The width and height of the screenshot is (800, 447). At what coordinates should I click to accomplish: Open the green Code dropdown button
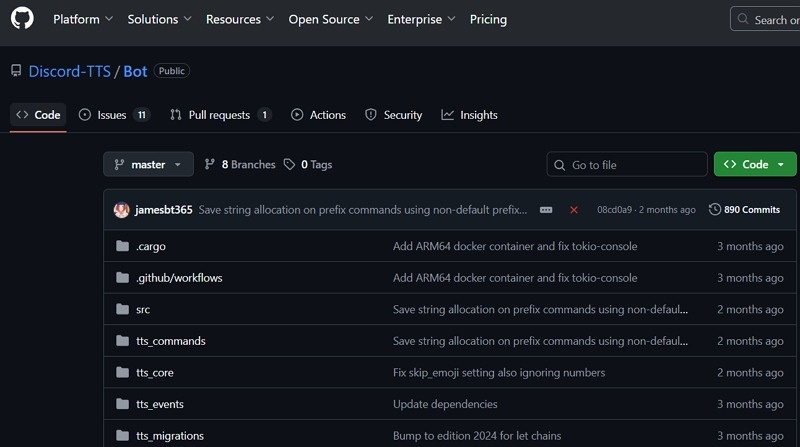[755, 164]
